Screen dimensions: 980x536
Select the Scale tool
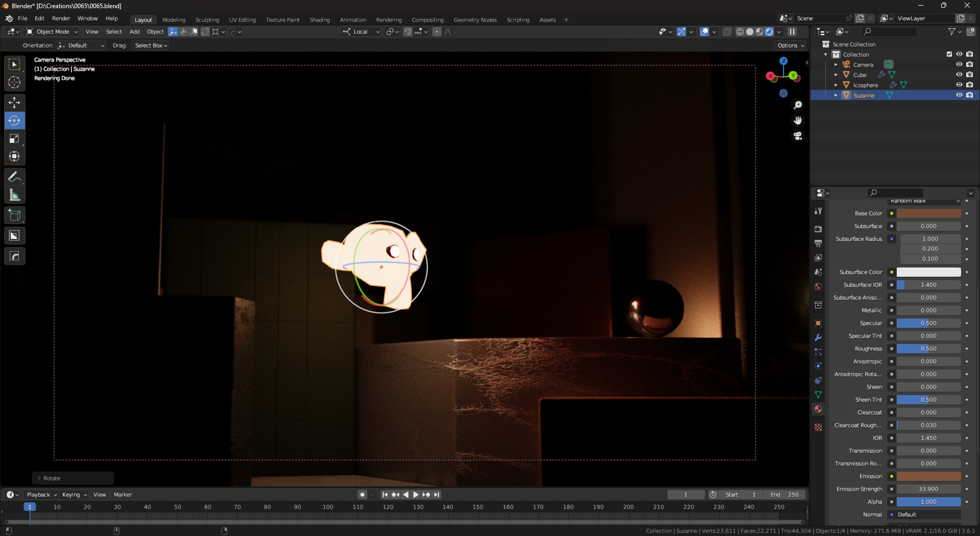(14, 138)
